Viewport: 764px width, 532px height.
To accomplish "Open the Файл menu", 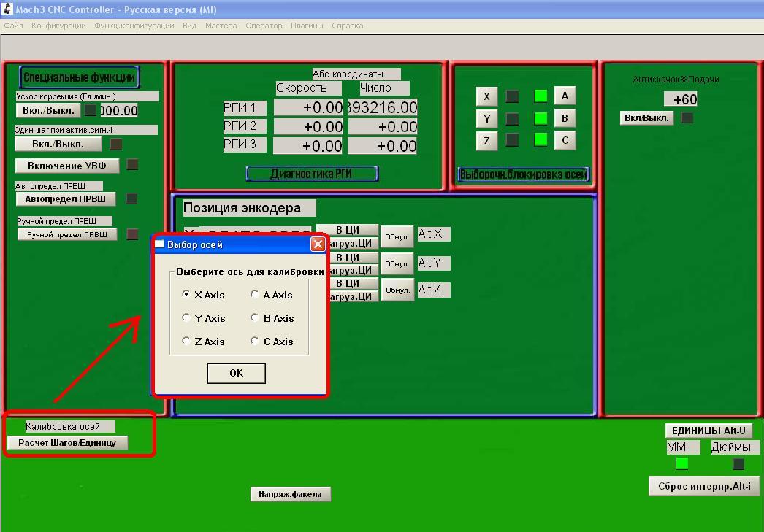I will pyautogui.click(x=13, y=26).
